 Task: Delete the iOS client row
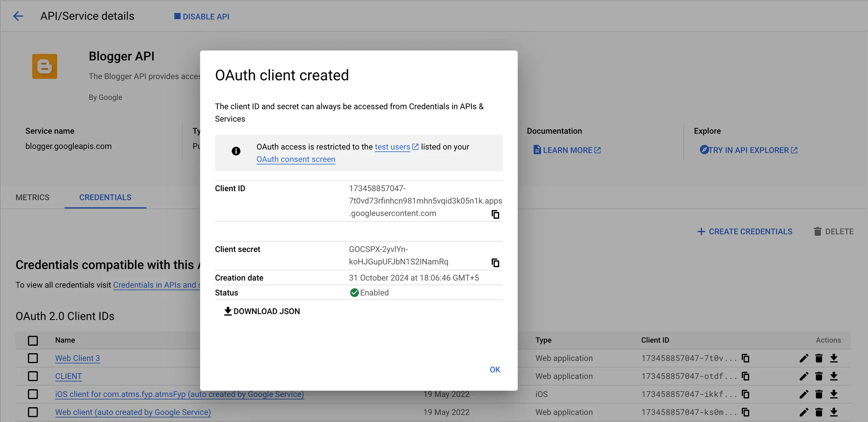coord(819,394)
